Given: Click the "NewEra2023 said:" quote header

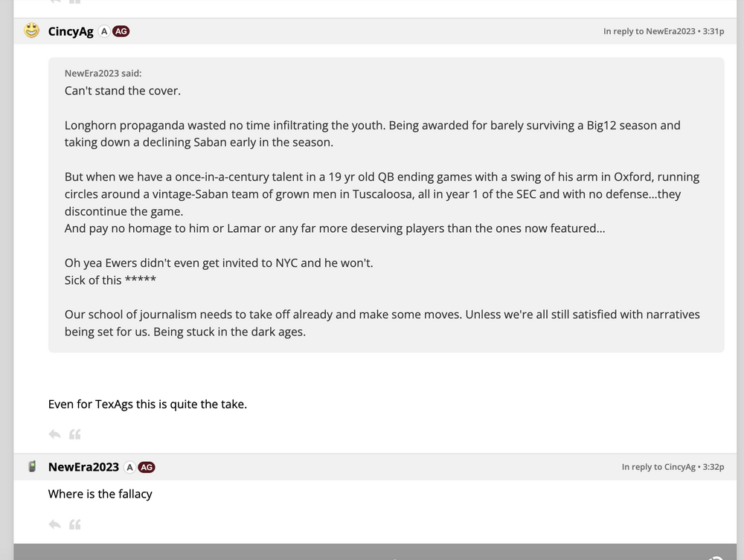Looking at the screenshot, I should 103,74.
